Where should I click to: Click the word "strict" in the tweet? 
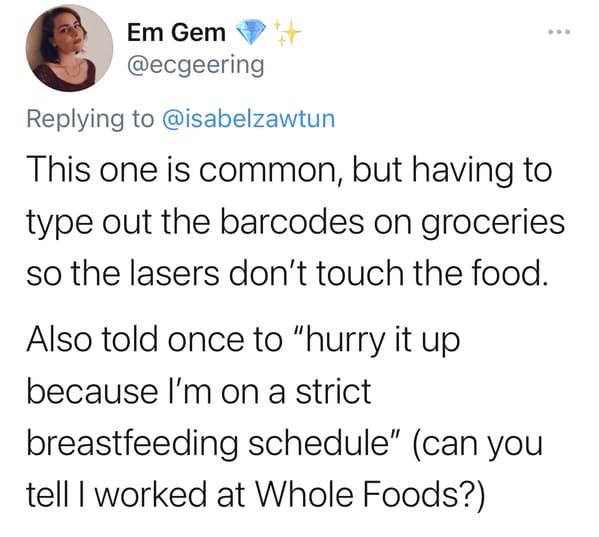[x=333, y=391]
